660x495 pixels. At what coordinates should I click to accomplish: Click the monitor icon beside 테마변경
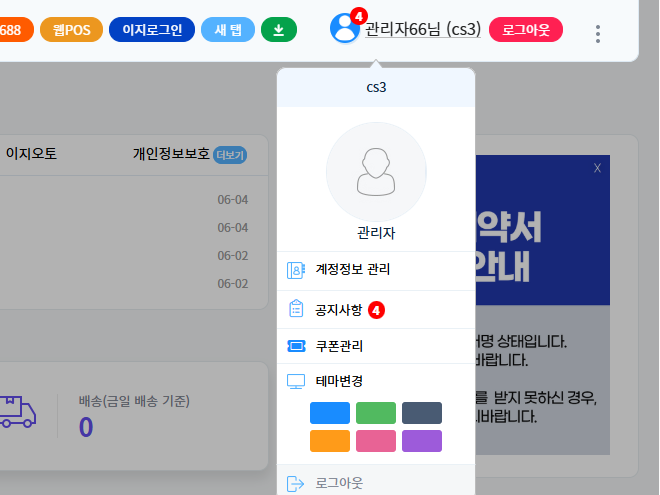point(295,381)
